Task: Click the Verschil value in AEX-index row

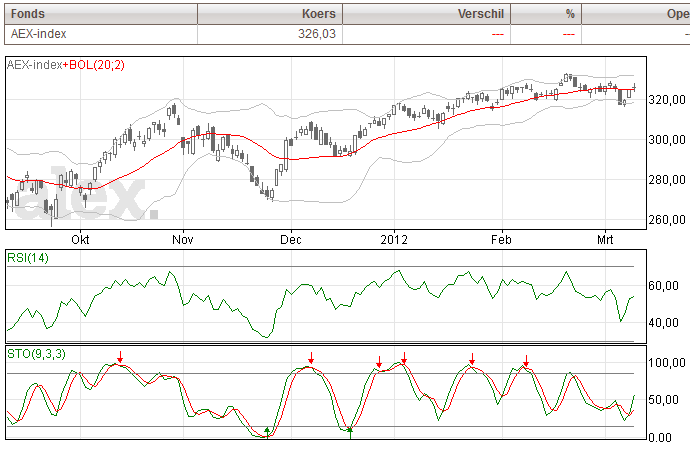Action: click(x=498, y=34)
